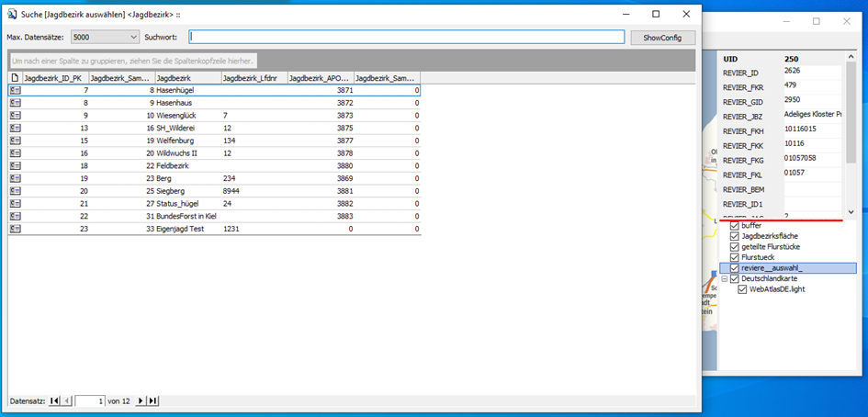Click row icon for Wiesenglück entry

15,116
